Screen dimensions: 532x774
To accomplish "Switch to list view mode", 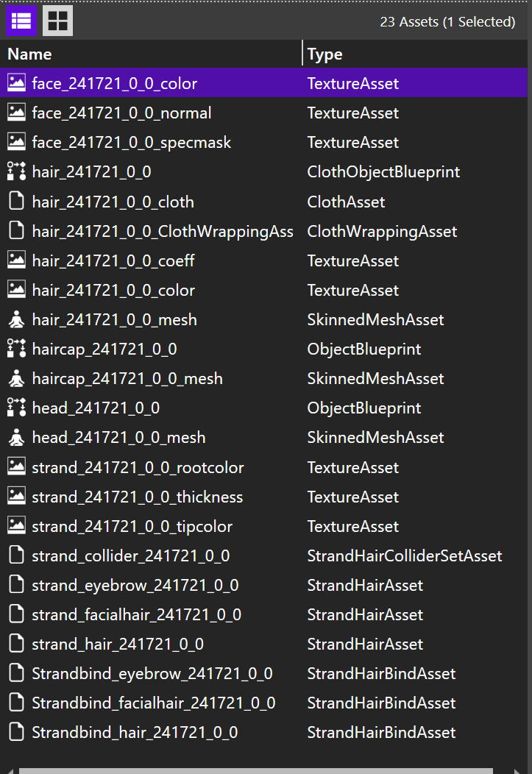I will (21, 21).
